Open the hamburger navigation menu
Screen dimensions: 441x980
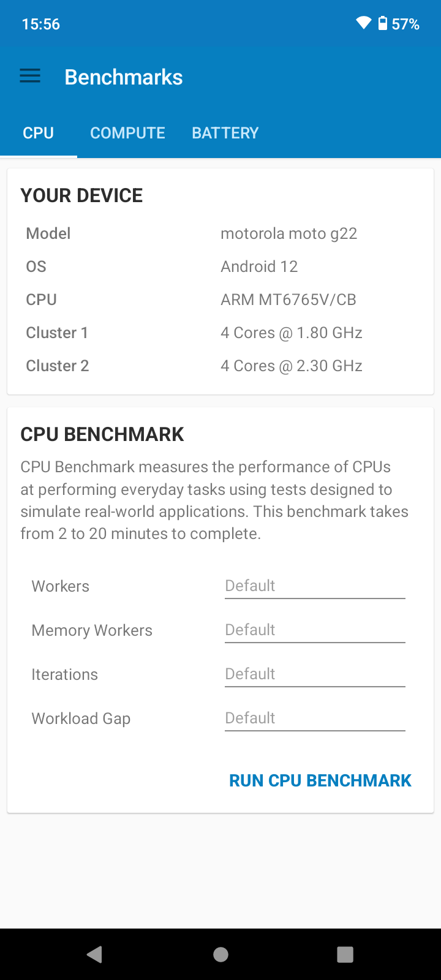[30, 76]
